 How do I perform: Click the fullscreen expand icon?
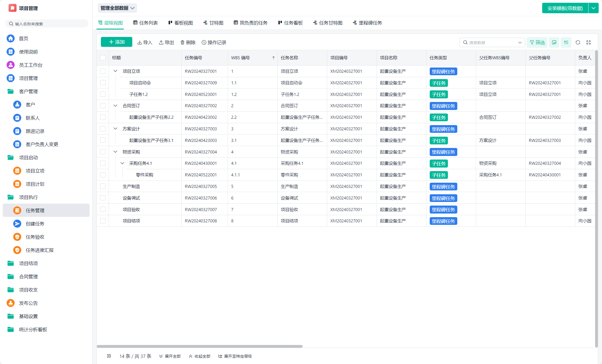(588, 42)
